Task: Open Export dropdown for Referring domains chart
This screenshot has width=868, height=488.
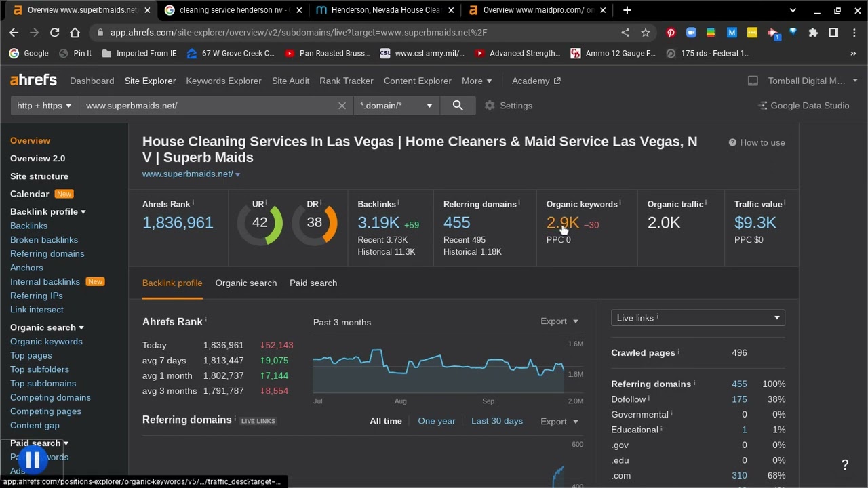Action: [559, 421]
